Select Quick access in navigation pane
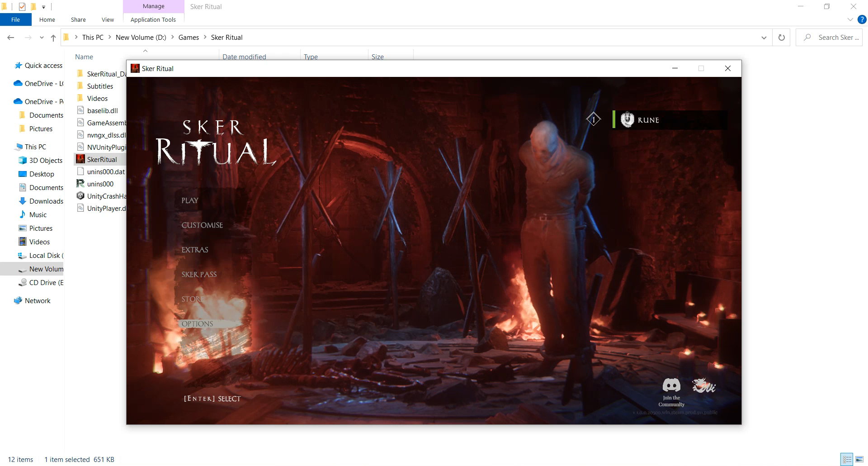The height and width of the screenshot is (466, 868). (x=38, y=66)
